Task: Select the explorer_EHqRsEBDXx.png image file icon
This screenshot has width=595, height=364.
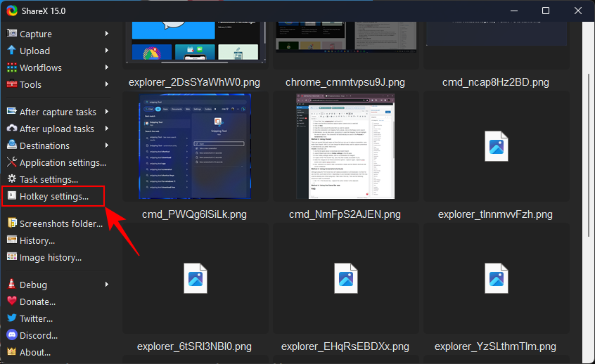Action: (346, 278)
